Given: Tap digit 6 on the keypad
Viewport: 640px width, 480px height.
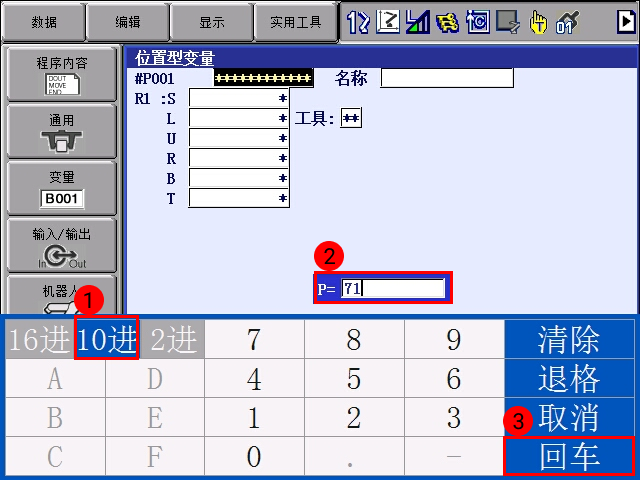Looking at the screenshot, I should pos(454,378).
